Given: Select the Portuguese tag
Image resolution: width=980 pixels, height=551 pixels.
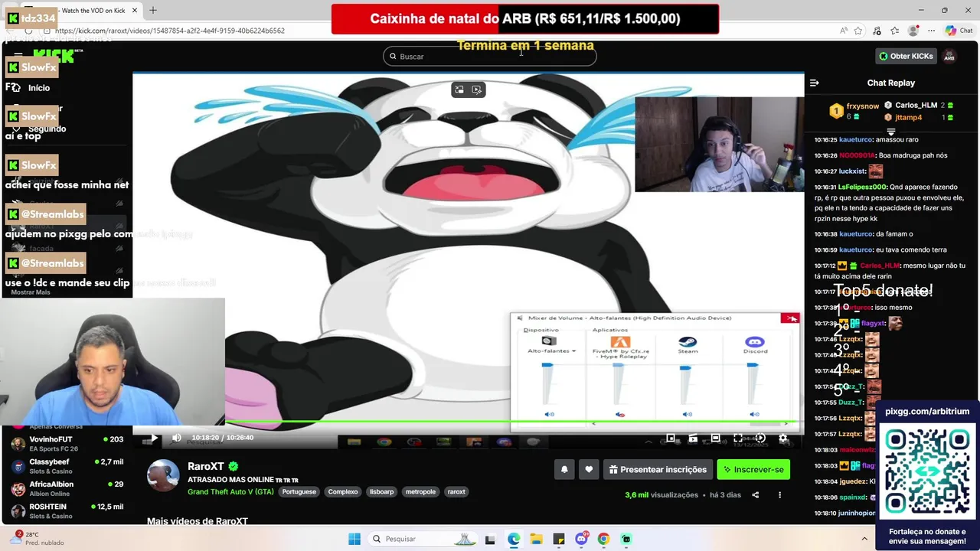Looking at the screenshot, I should tap(299, 491).
